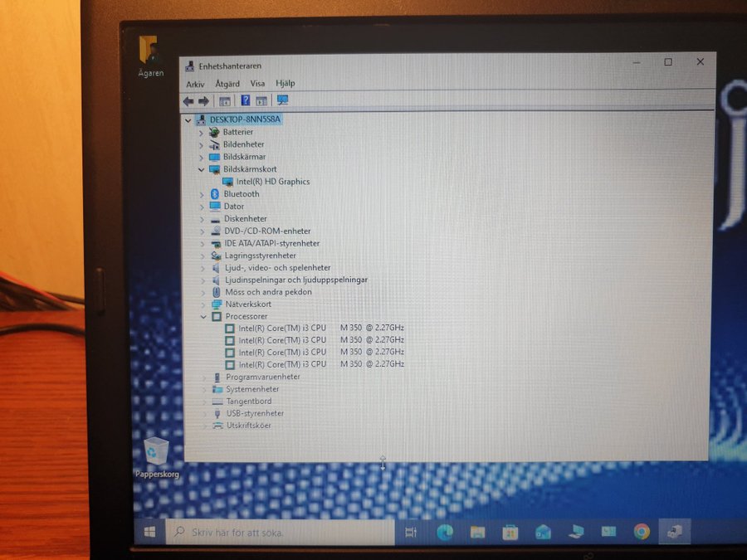
Task: Collapse the Processorer category
Action: tap(203, 316)
